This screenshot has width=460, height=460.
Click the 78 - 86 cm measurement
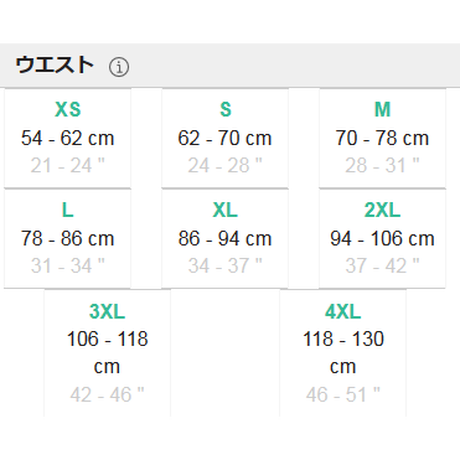[68, 238]
